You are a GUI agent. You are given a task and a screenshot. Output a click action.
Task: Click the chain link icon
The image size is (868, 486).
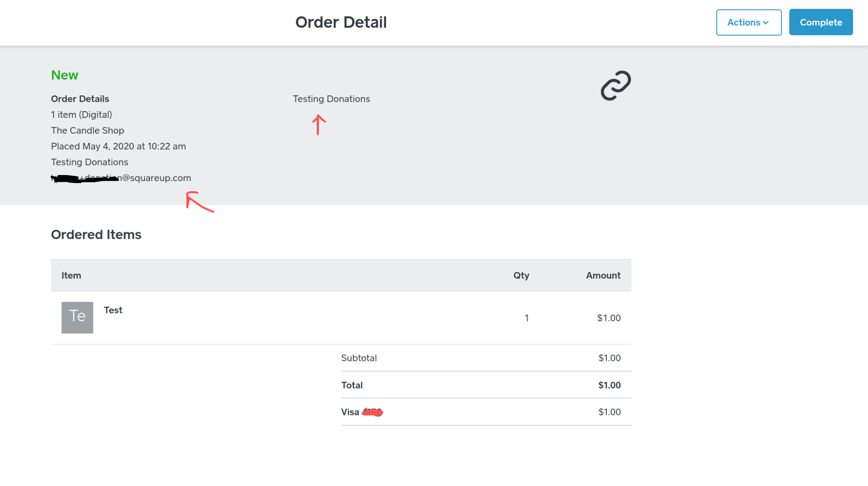(x=615, y=85)
